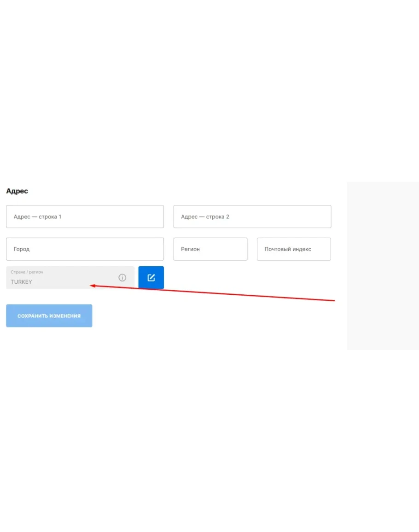
Task: Focus the 'Адрес — строка 1' input field
Action: coord(85,216)
